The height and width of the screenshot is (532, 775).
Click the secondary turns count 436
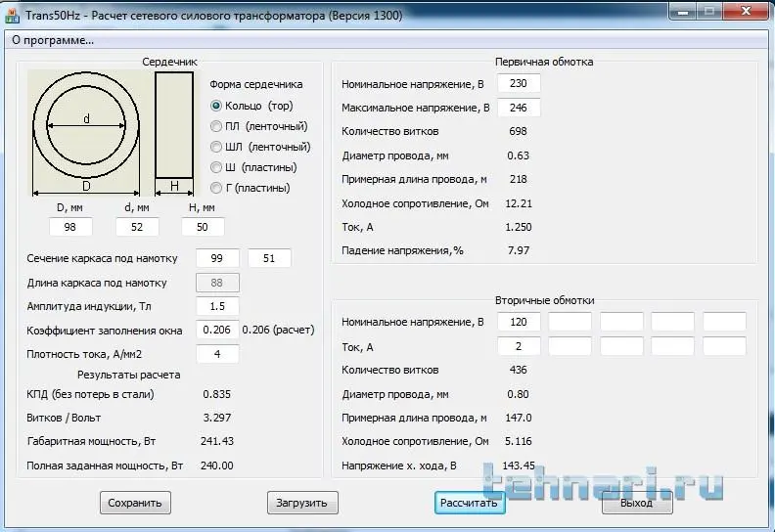pos(518,370)
